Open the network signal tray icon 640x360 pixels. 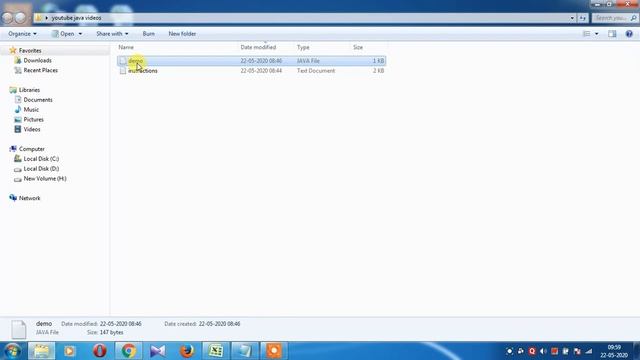(589, 351)
